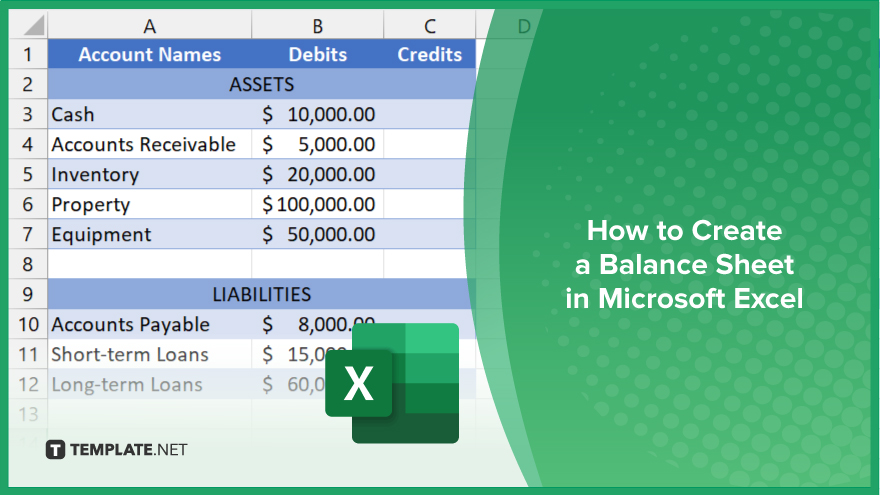Click the $ 5,000.00 debit cell
Viewport: 880px width, 495px height.
pos(318,144)
